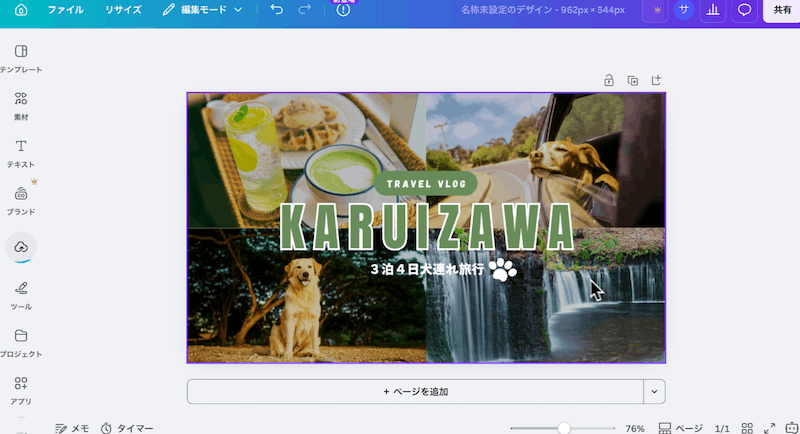Open the プロジェクト panel
The width and height of the screenshot is (800, 434).
(x=21, y=343)
